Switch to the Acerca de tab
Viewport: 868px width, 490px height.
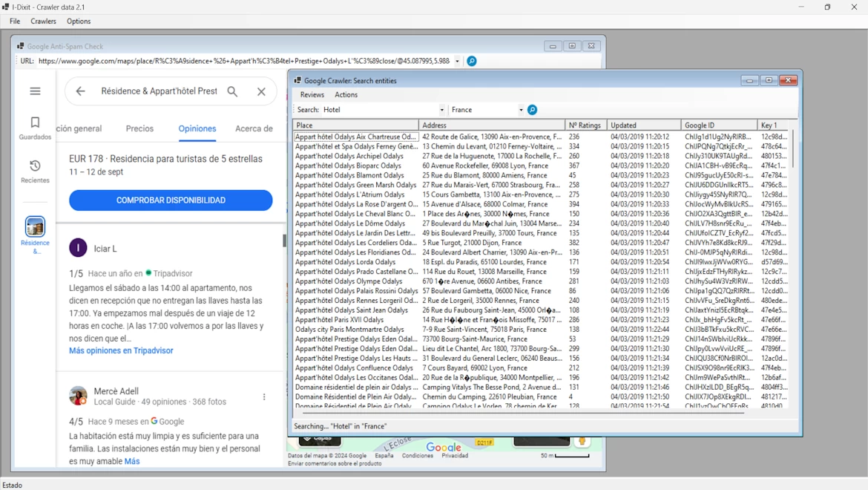tap(254, 128)
